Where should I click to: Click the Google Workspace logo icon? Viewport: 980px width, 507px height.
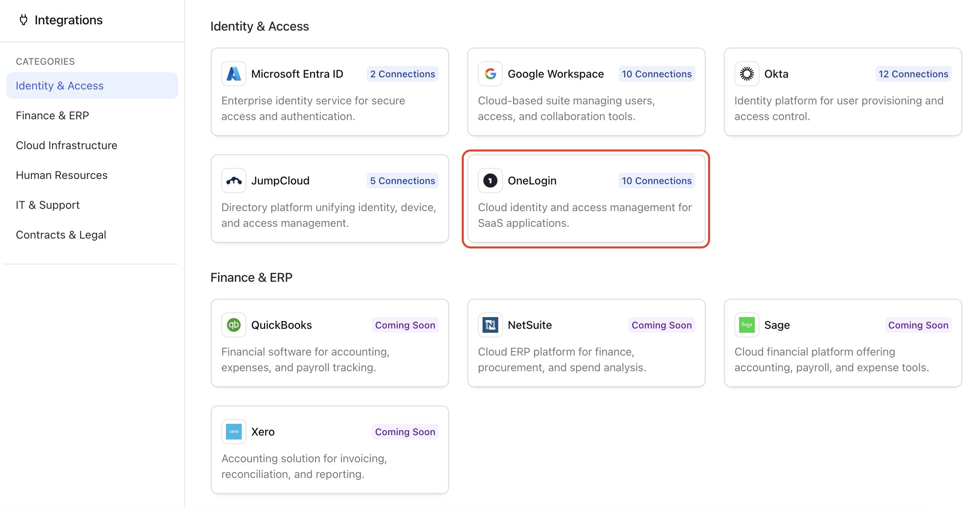click(490, 74)
